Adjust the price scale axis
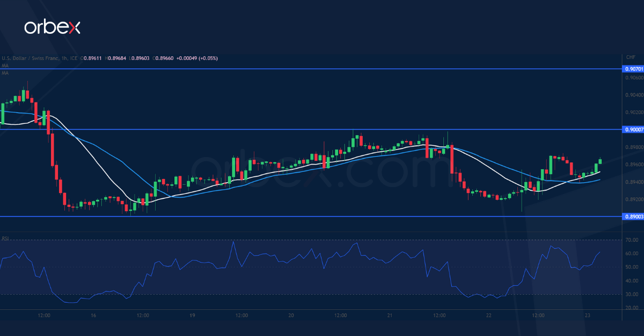This screenshot has width=644, height=336. pyautogui.click(x=631, y=161)
